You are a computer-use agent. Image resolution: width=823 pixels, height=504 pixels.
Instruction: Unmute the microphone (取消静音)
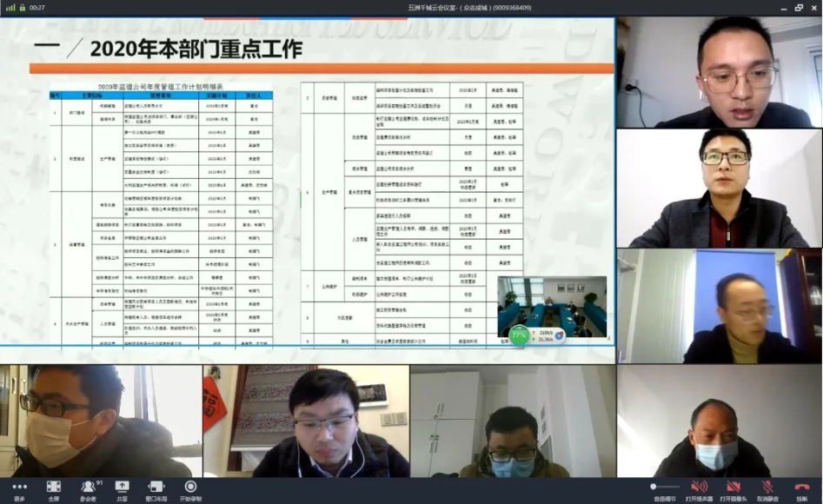point(767,488)
